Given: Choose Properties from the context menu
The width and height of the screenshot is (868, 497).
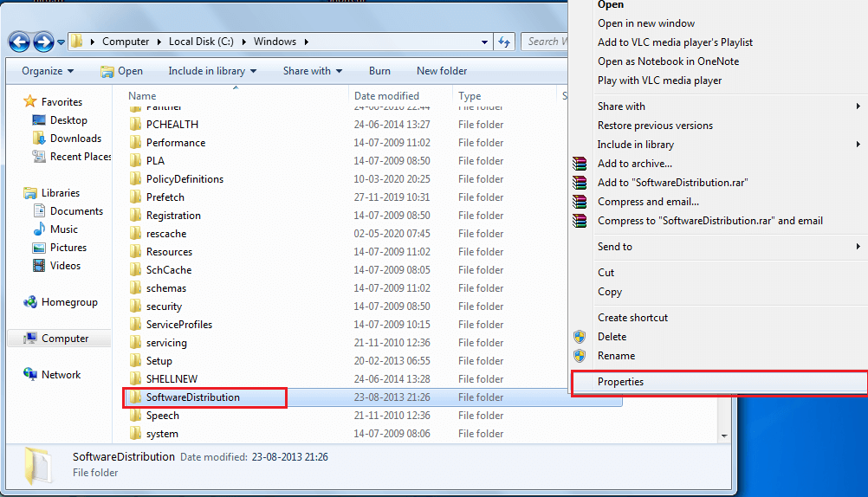Looking at the screenshot, I should click(x=620, y=382).
